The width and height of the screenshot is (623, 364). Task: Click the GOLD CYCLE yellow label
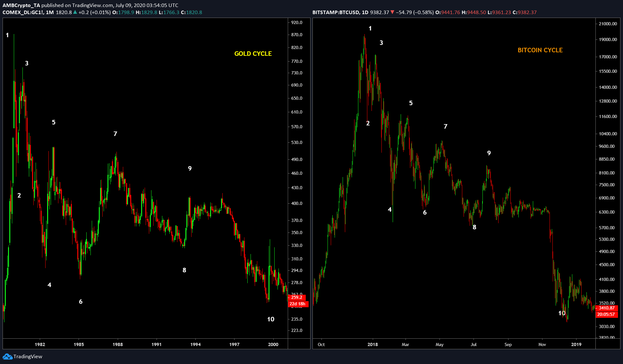point(253,54)
